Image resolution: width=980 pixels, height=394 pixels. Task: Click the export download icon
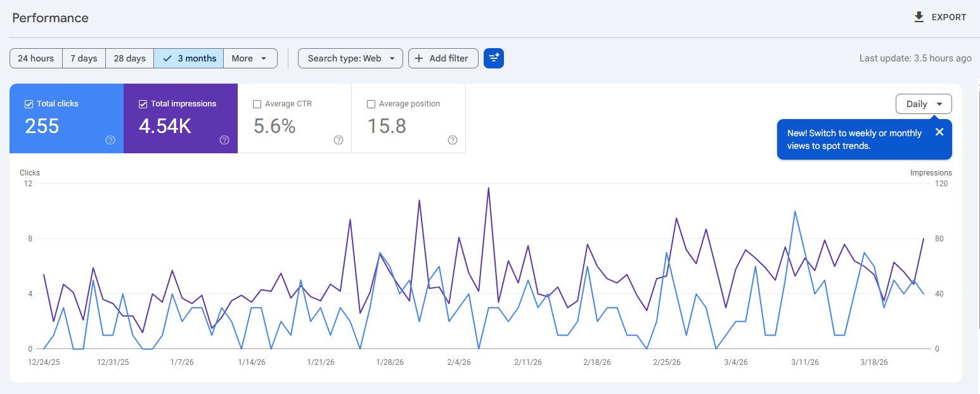coord(919,17)
